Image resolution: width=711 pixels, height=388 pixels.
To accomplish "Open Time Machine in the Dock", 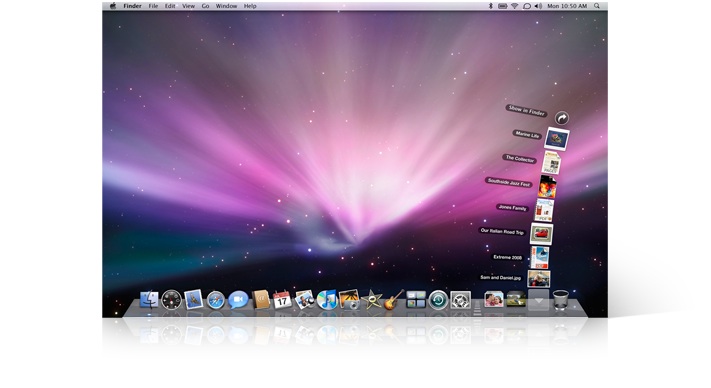I will tap(438, 300).
